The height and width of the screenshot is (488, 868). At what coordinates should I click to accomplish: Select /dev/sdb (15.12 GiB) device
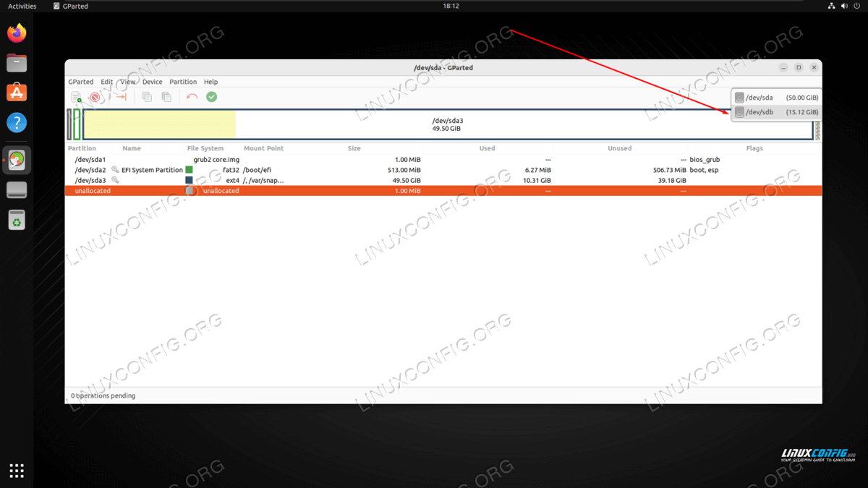[x=777, y=112]
